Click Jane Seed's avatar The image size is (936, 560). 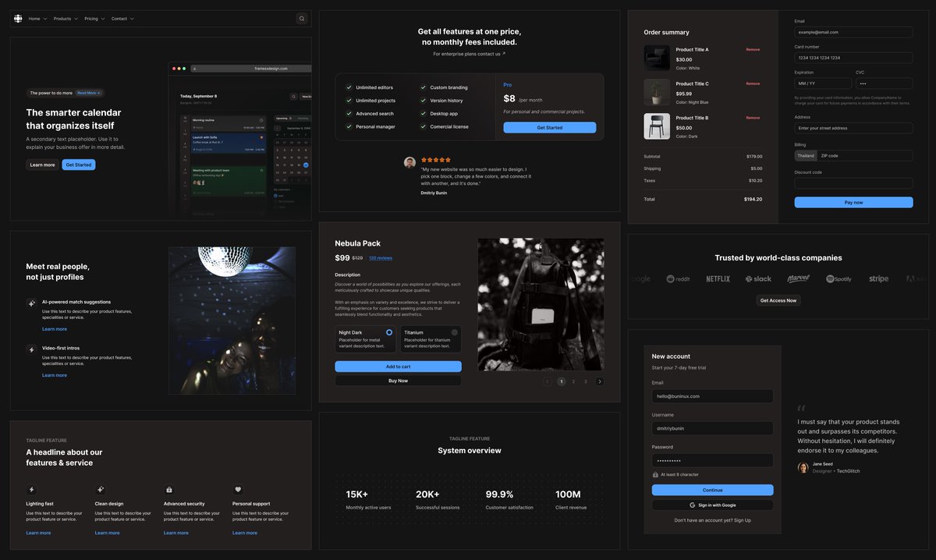tap(803, 467)
